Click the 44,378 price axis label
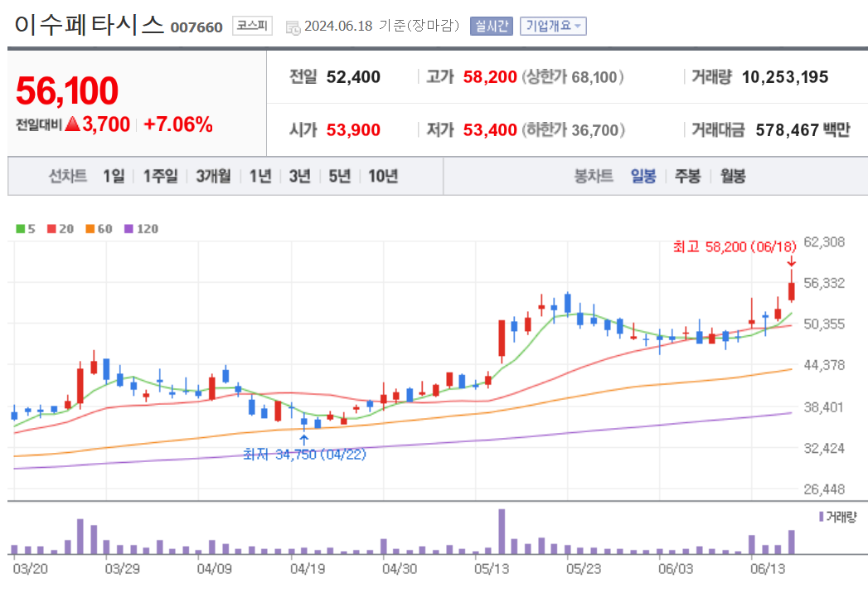This screenshot has width=868, height=589. pos(824,365)
